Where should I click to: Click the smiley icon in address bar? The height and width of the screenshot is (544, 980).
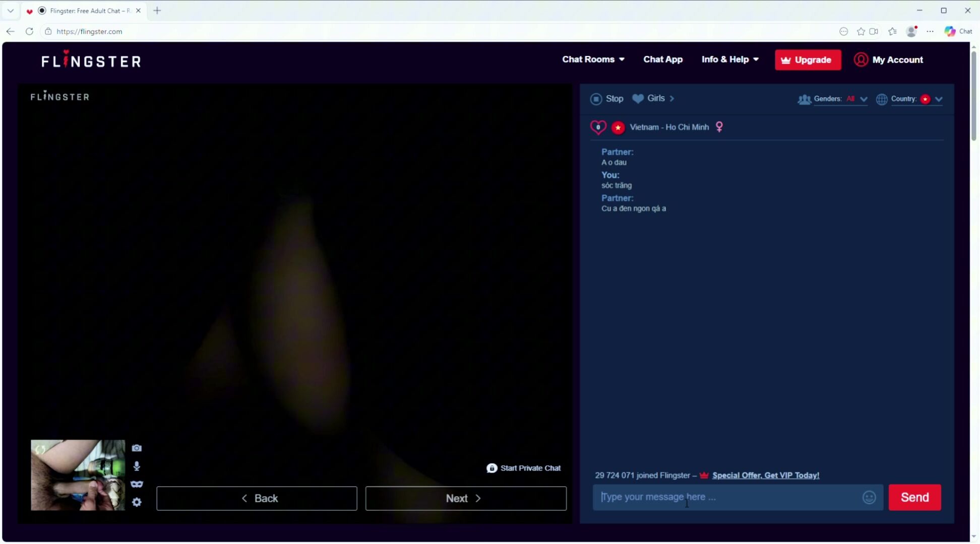[844, 31]
